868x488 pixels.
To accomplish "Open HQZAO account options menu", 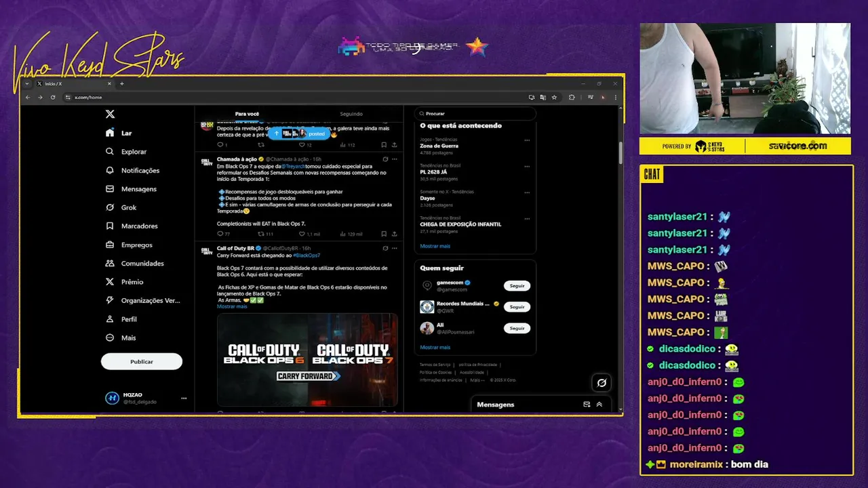I will point(184,399).
